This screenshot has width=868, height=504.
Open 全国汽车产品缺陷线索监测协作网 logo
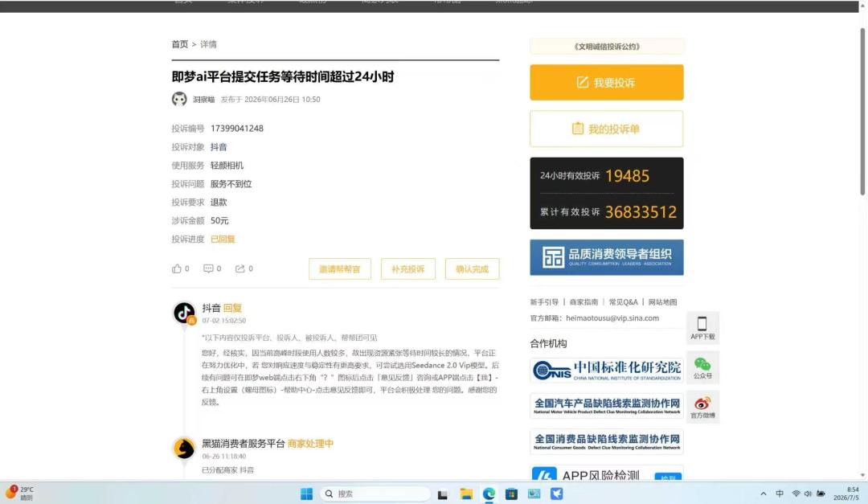pyautogui.click(x=606, y=406)
